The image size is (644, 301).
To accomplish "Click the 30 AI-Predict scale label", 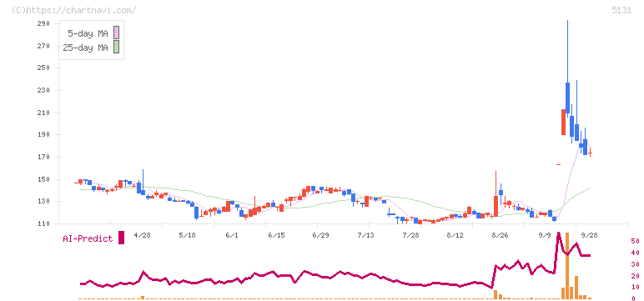I will (x=636, y=264).
